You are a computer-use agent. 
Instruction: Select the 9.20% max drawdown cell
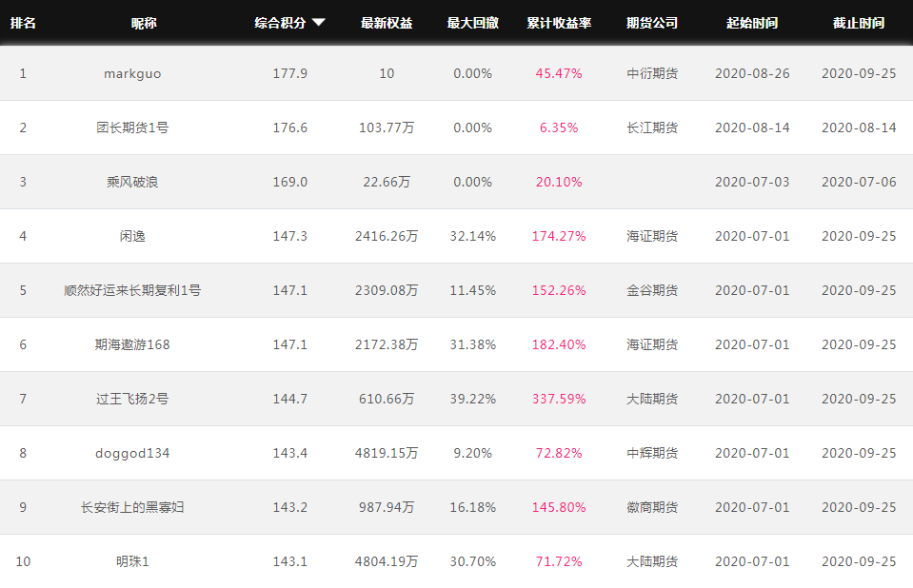(473, 453)
